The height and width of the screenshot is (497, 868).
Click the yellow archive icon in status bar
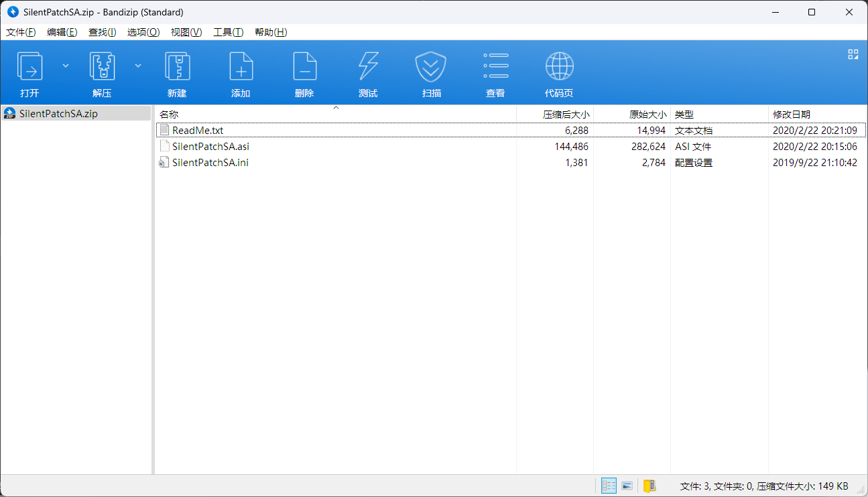click(649, 486)
